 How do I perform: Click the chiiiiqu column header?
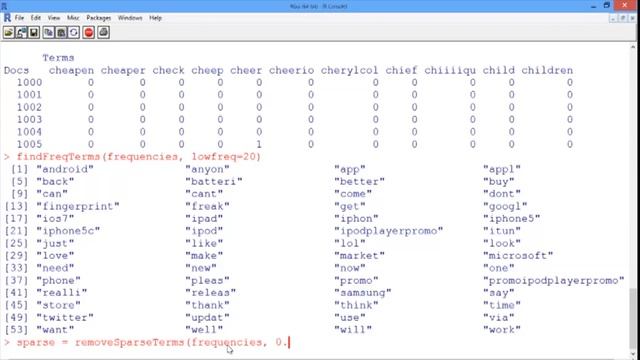tap(450, 71)
